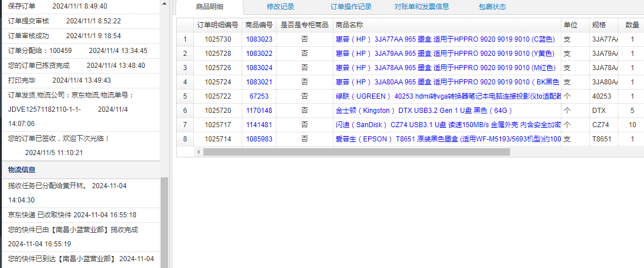Screen dimensions: 644x268
Task: Click the 规格 cell reading DTX
Action: [x=604, y=111]
